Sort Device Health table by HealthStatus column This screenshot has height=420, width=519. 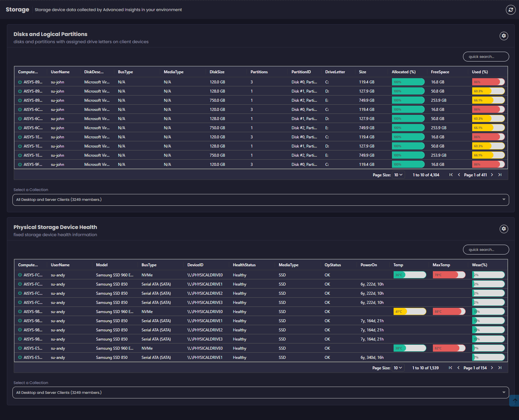point(244,265)
